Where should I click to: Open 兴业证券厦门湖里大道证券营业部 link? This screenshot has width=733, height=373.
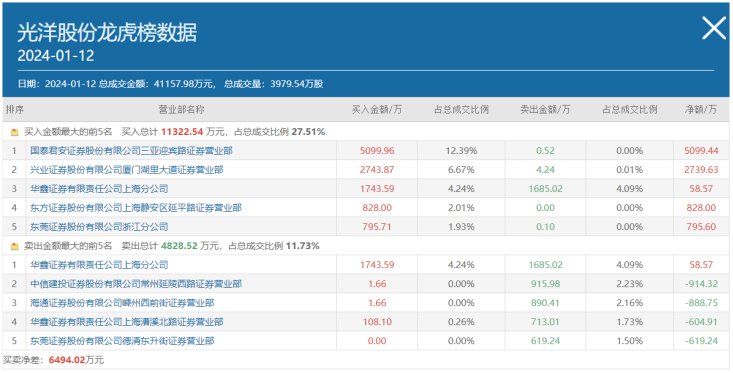coord(127,170)
